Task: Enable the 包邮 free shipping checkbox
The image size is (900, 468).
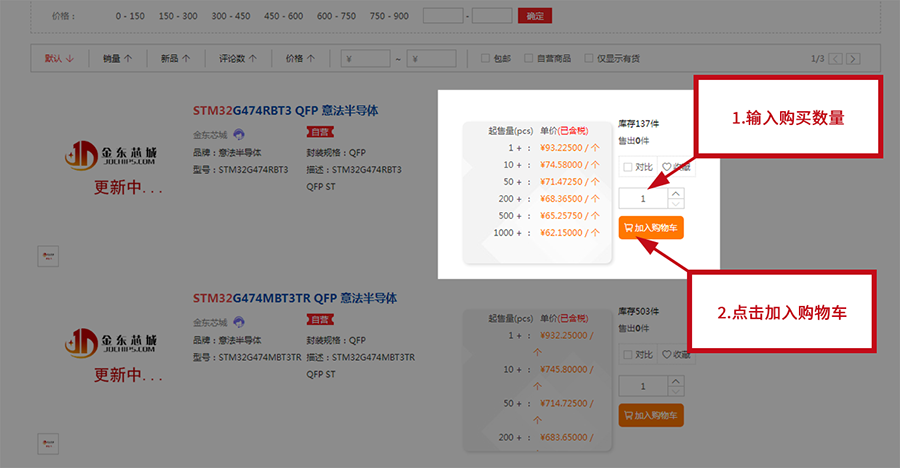Action: pyautogui.click(x=485, y=58)
